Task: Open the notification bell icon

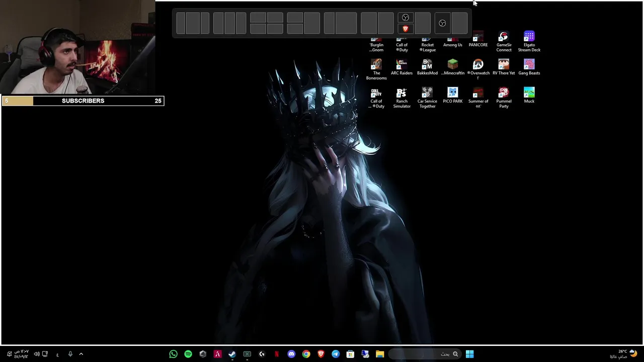Action: 9,354
